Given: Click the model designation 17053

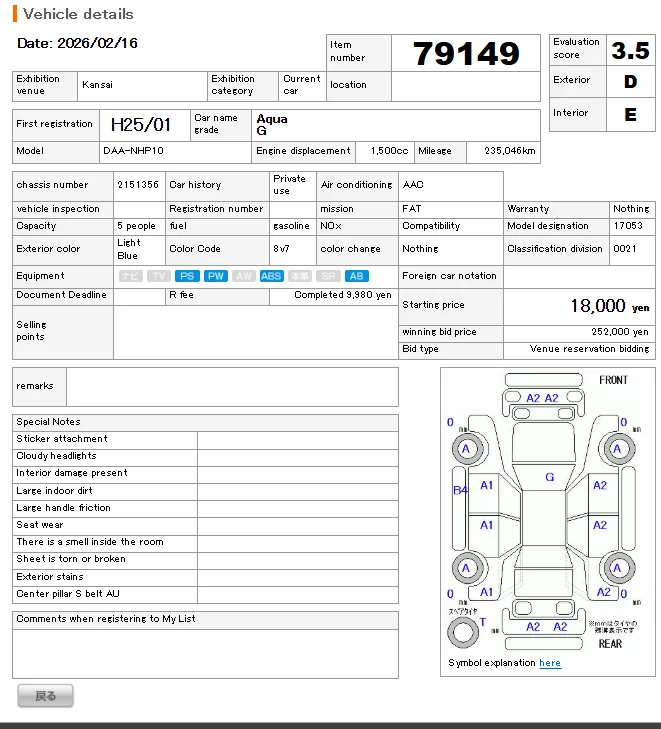Looking at the screenshot, I should (628, 225).
